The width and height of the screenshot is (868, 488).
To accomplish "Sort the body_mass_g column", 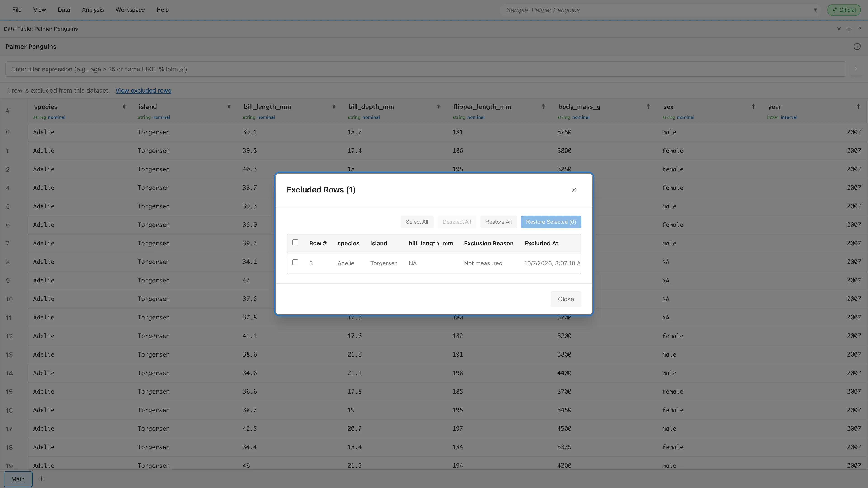I will [648, 107].
